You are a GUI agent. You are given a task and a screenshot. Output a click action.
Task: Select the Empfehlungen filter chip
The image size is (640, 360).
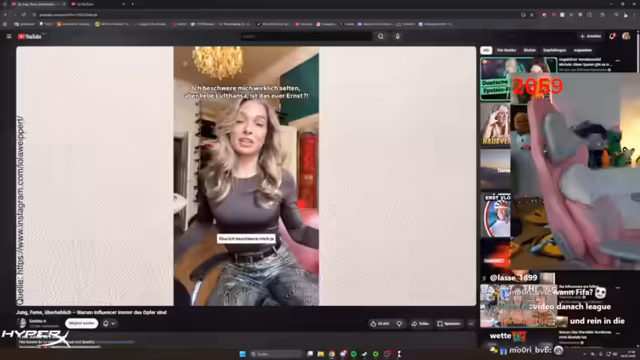tap(554, 50)
